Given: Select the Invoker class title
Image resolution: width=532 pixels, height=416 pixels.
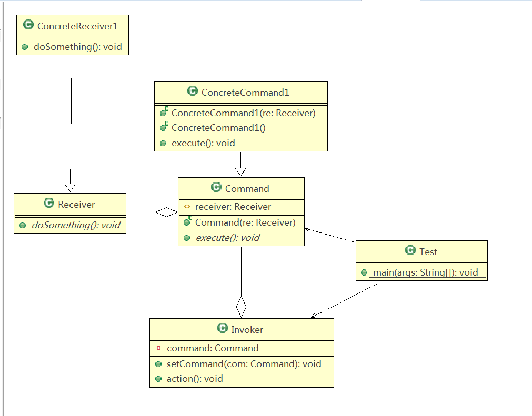Looking at the screenshot, I should pos(247,330).
